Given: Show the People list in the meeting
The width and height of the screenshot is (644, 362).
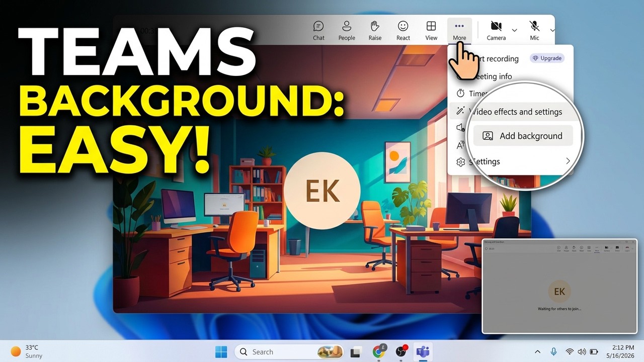Looking at the screenshot, I should click(x=347, y=30).
